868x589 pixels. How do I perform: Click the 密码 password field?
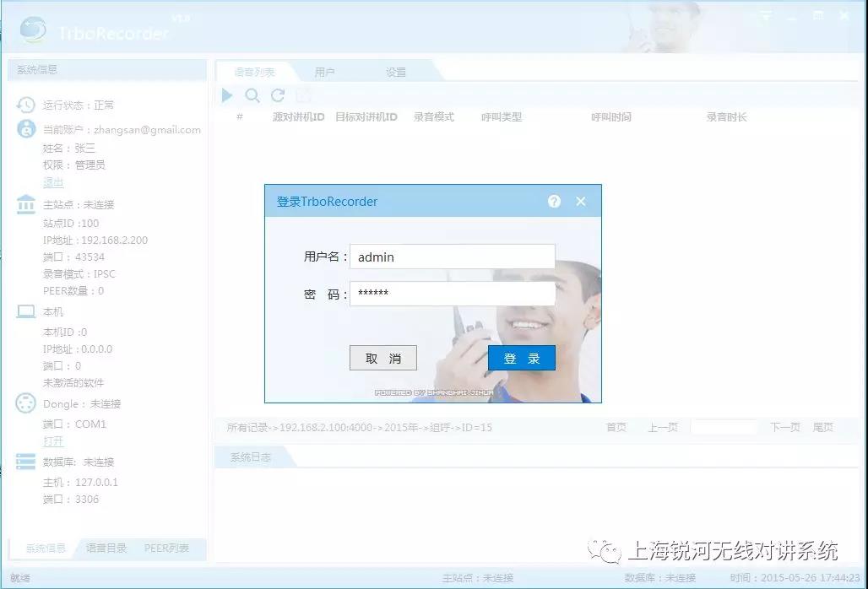pyautogui.click(x=453, y=294)
